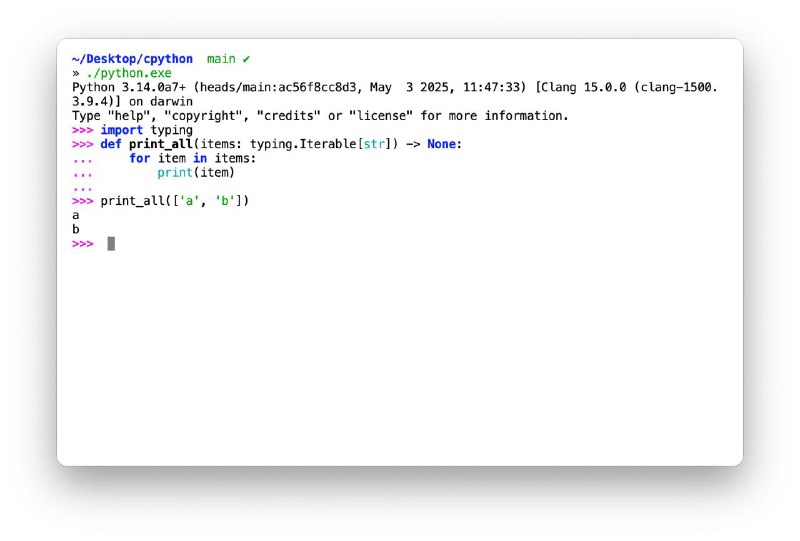Click the ./python.exe command text
The image size is (800, 541).
point(129,73)
